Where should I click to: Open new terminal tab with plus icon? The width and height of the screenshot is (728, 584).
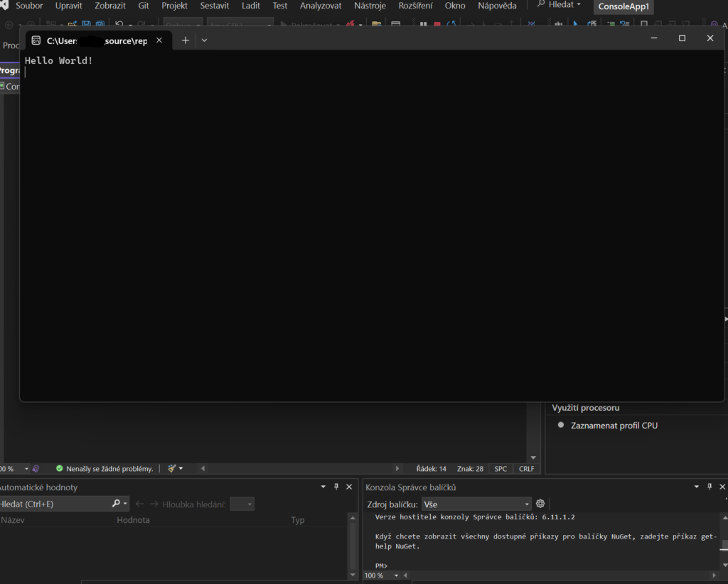tap(186, 40)
